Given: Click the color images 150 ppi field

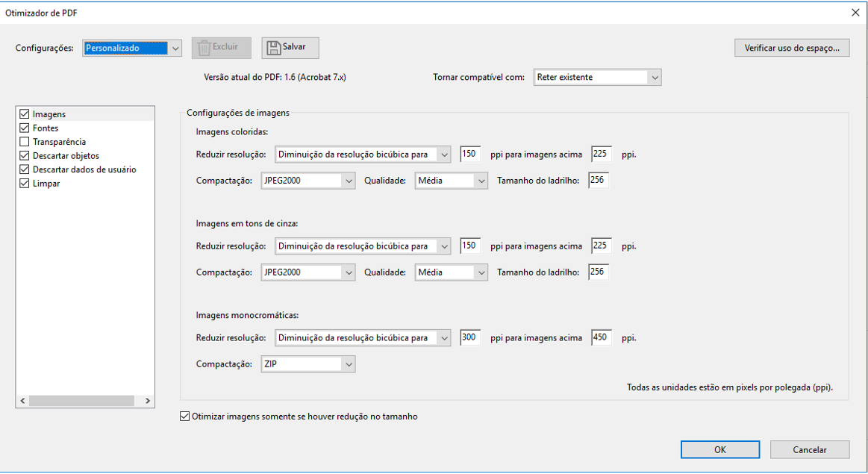Looking at the screenshot, I should (x=469, y=155).
